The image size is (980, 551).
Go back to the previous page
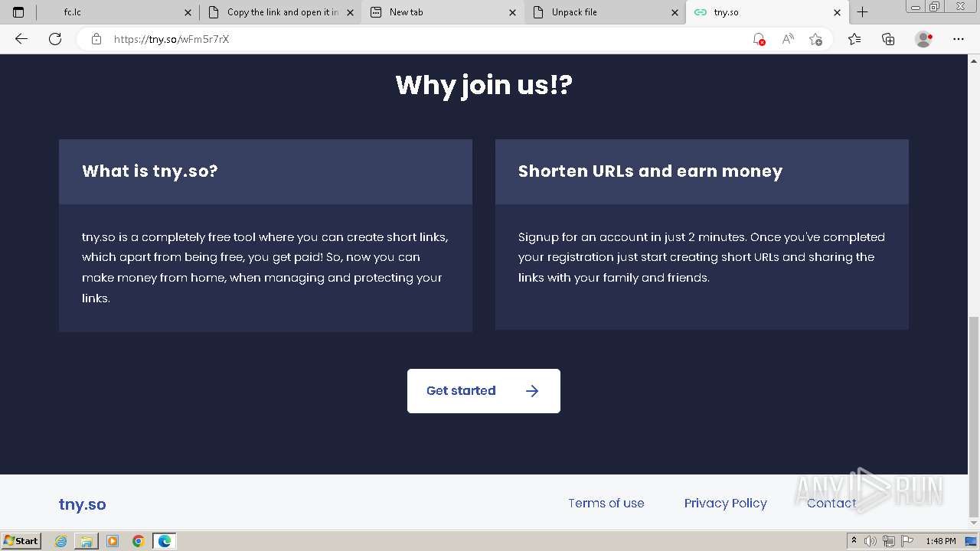point(21,39)
